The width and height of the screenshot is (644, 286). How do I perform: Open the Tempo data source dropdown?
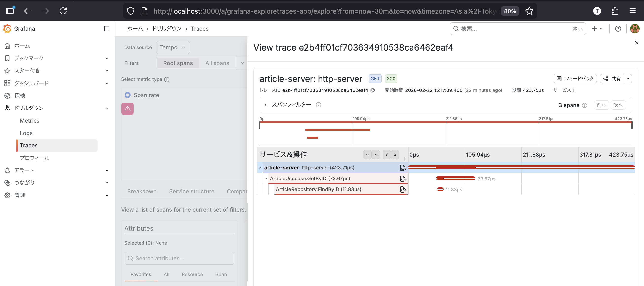click(x=173, y=48)
